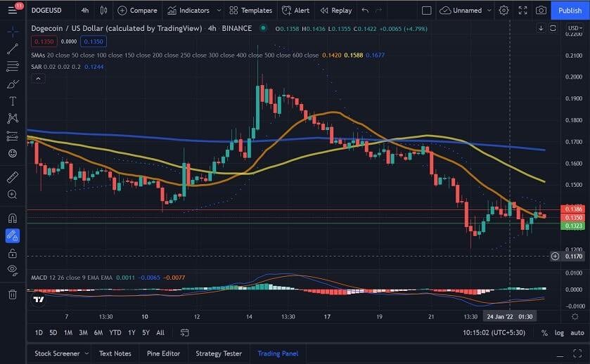Select the 1D date range
590x364 pixels.
(x=39, y=332)
